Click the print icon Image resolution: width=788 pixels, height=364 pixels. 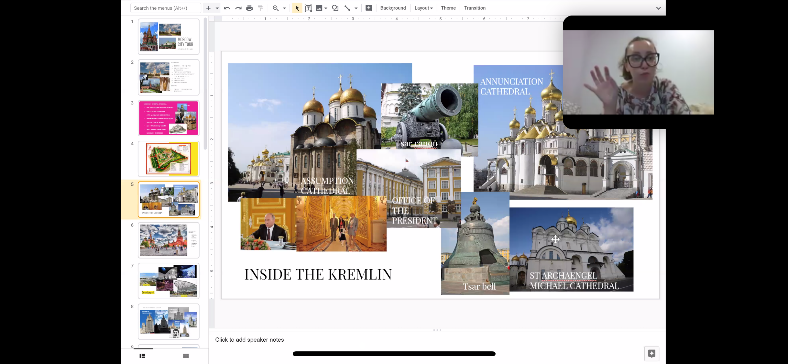tap(249, 8)
